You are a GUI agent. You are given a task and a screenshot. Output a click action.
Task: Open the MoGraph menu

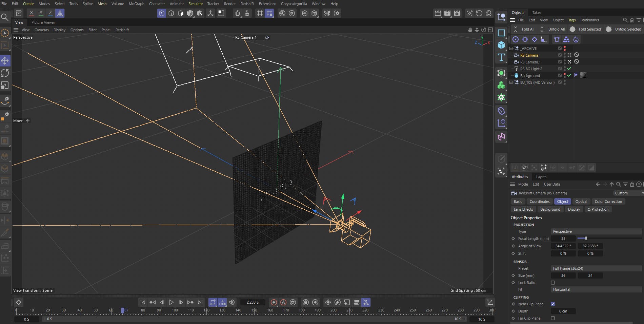click(x=136, y=4)
